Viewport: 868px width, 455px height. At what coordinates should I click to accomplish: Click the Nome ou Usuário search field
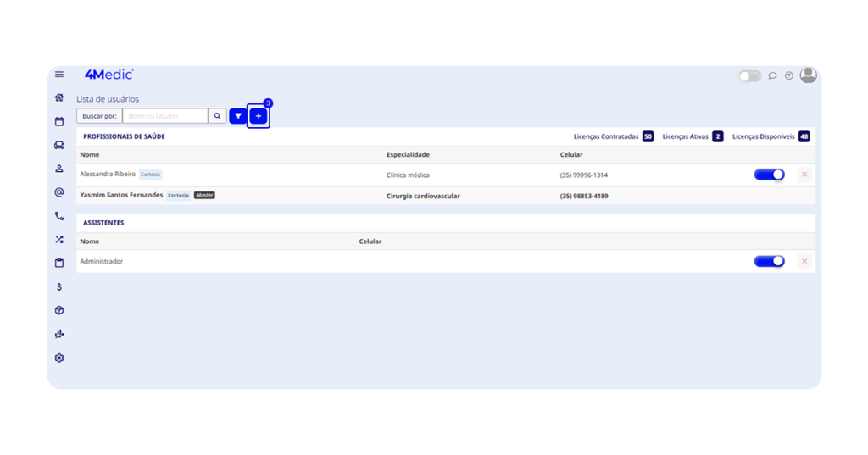(x=165, y=116)
